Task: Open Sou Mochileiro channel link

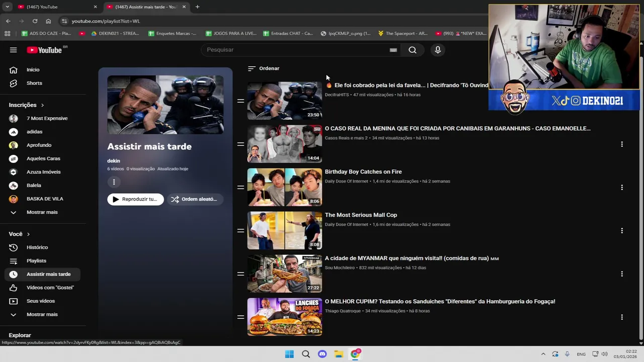Action: [340, 268]
